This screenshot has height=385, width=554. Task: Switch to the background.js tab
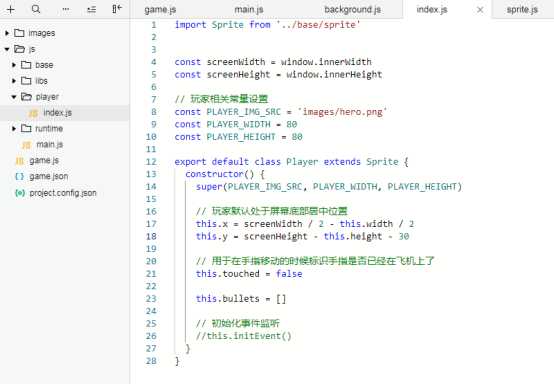pos(352,10)
